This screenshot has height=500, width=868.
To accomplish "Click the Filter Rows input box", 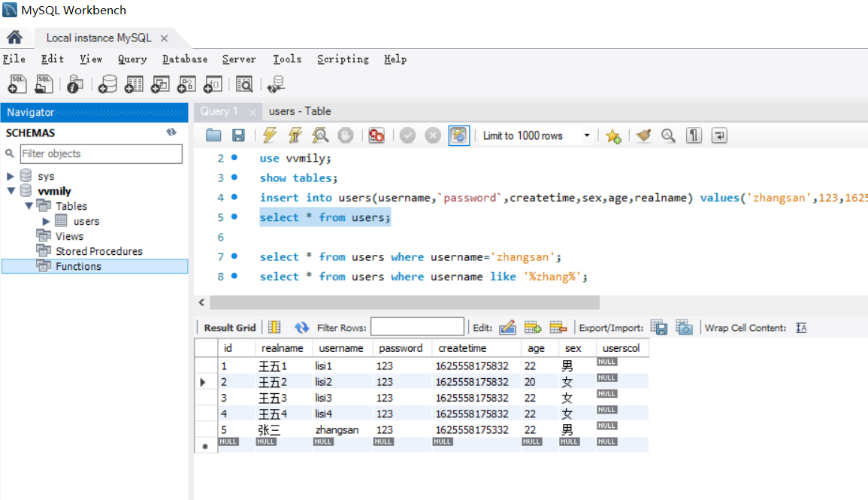I will pyautogui.click(x=417, y=326).
